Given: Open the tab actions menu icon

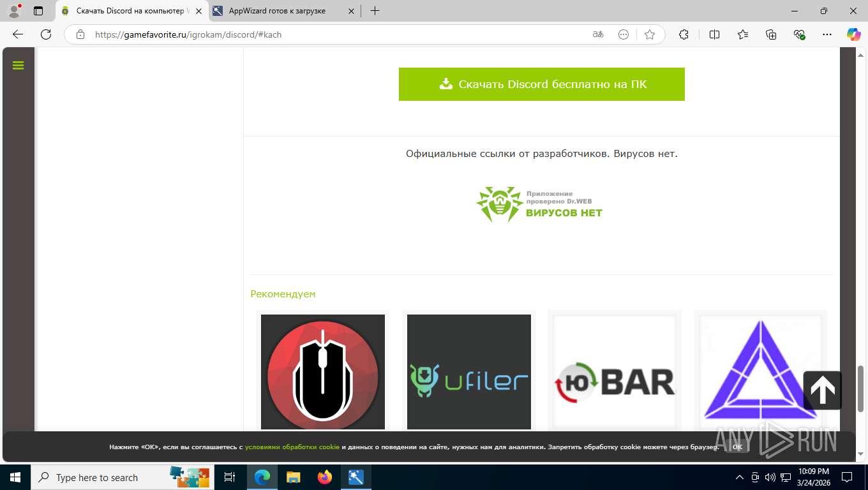Looking at the screenshot, I should point(38,11).
